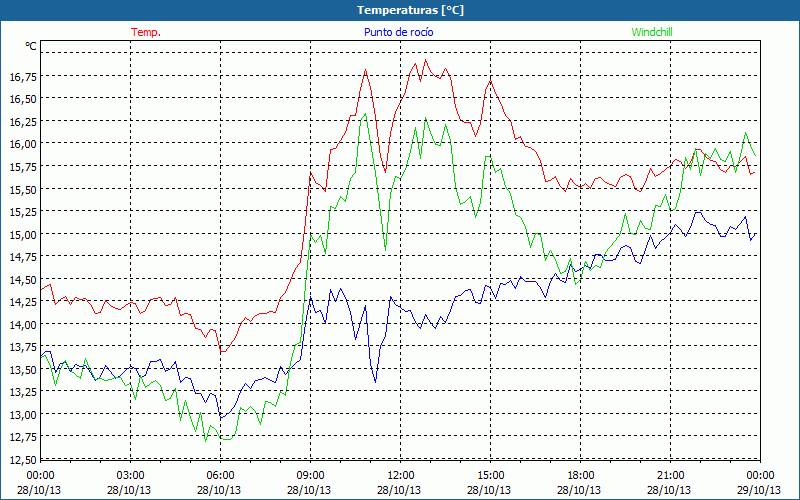Click the 15,00 y-axis value
The image size is (800, 500).
(23, 235)
